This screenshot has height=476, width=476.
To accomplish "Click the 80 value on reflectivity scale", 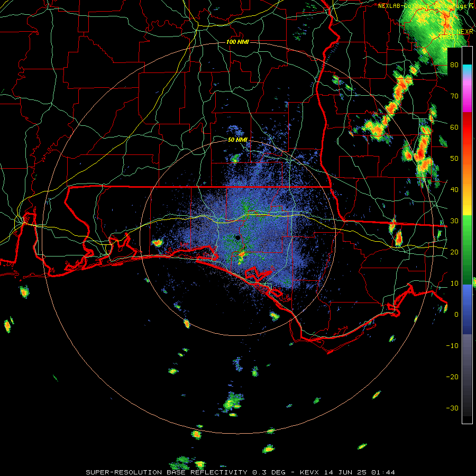I will 454,65.
